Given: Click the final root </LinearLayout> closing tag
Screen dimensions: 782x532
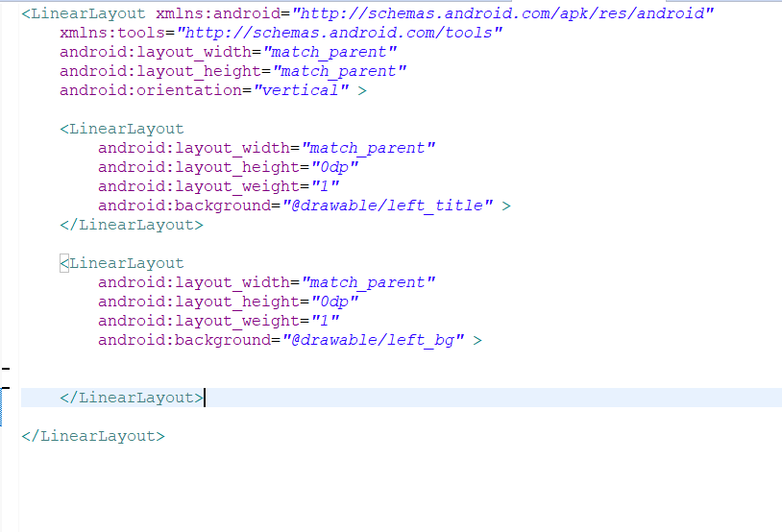Looking at the screenshot, I should pyautogui.click(x=93, y=436).
